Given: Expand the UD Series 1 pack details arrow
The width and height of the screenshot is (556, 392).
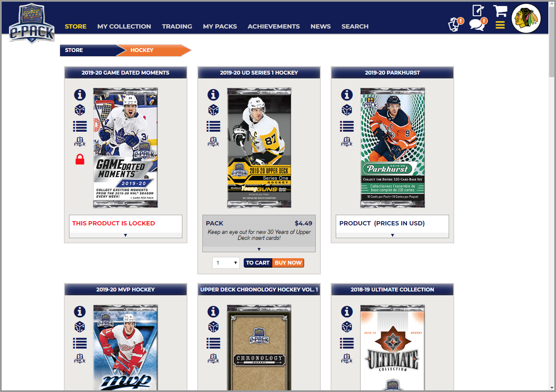Looking at the screenshot, I should pyautogui.click(x=259, y=249).
